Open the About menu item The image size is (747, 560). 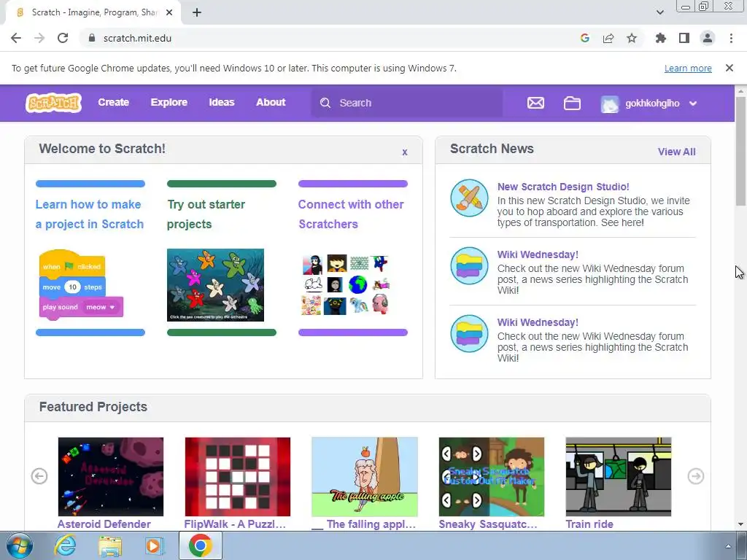[271, 102]
